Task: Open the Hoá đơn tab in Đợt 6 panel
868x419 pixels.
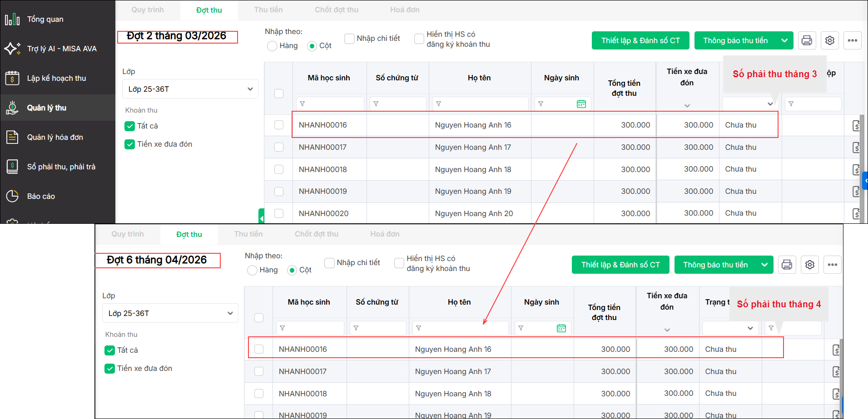Action: (385, 234)
